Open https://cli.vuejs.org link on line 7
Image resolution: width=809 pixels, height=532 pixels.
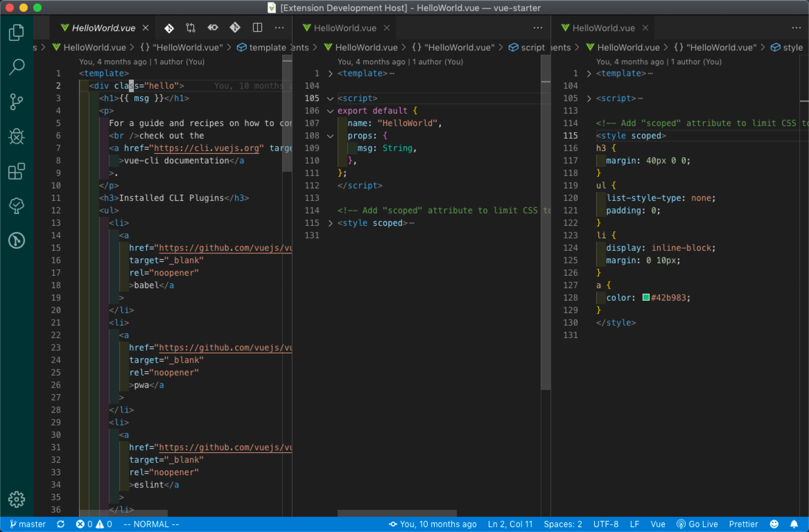tap(206, 148)
